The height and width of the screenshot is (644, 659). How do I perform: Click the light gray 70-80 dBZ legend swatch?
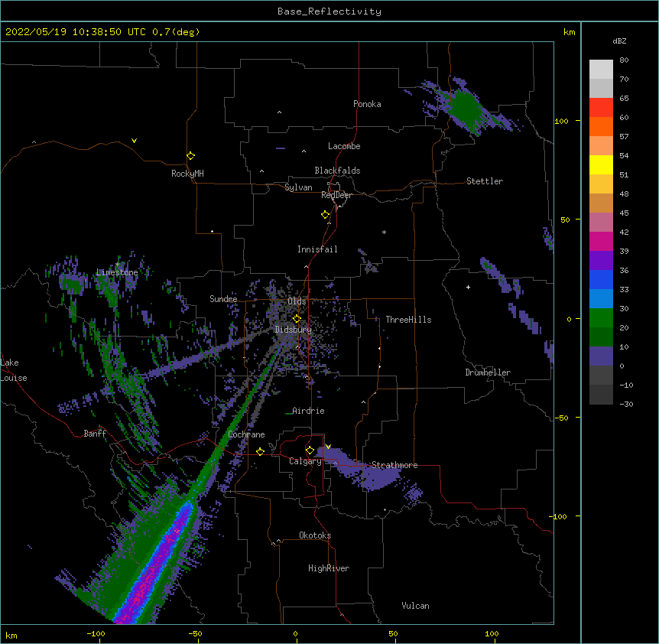pyautogui.click(x=601, y=70)
